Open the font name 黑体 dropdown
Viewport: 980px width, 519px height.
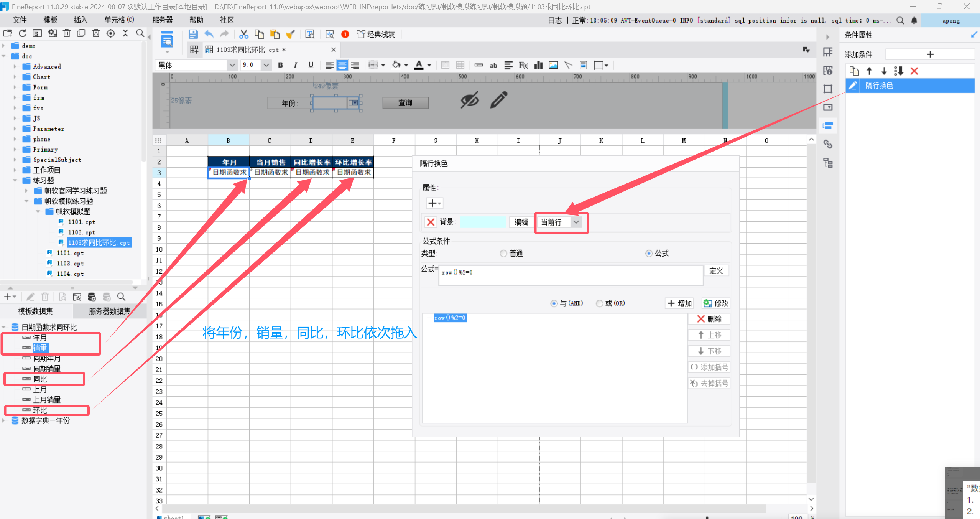pyautogui.click(x=232, y=65)
